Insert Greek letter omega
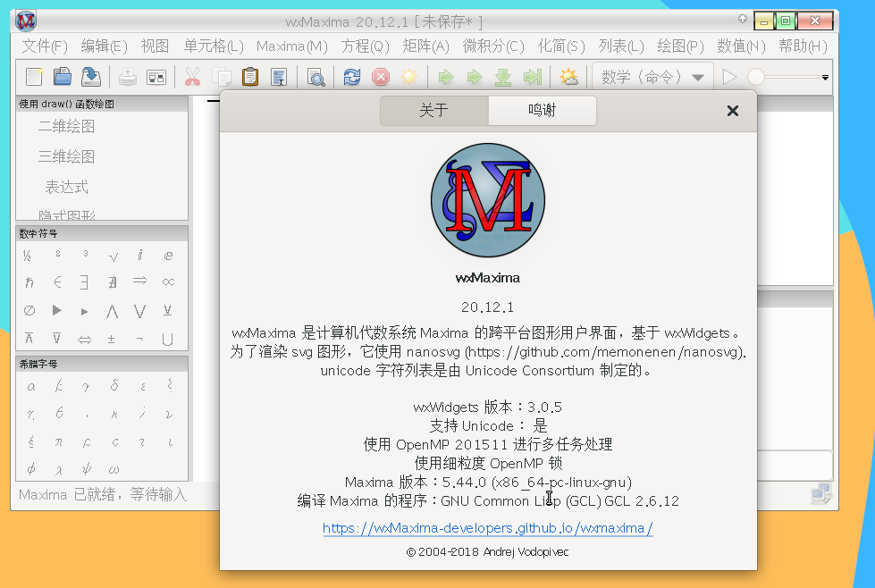 pos(114,470)
